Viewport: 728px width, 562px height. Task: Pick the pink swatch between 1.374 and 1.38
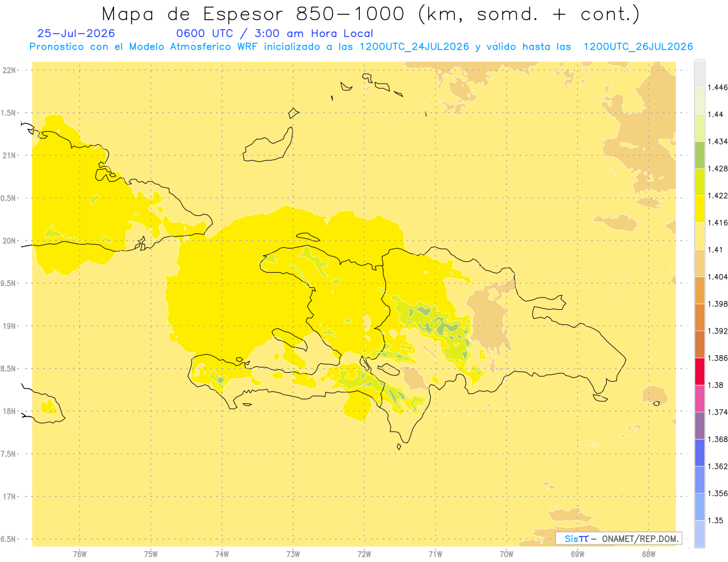point(699,398)
